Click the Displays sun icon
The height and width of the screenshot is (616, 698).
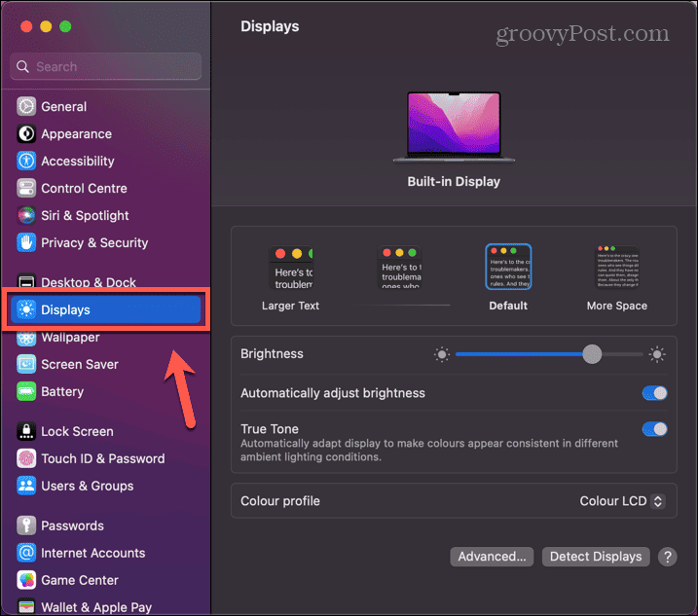[x=26, y=309]
